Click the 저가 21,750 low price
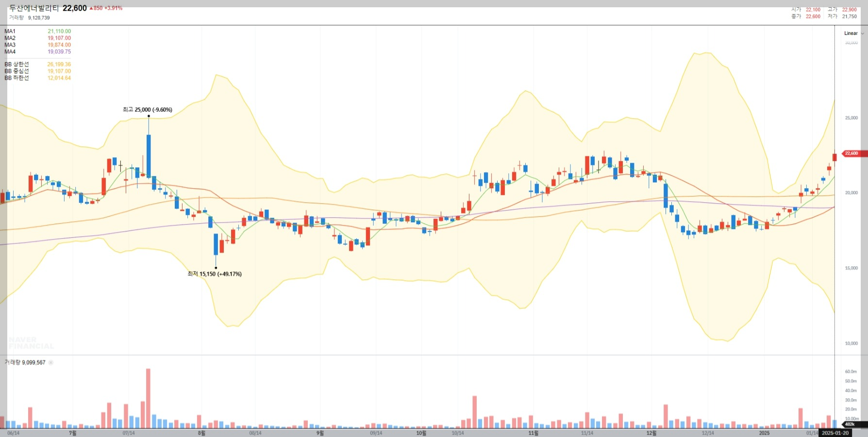 pyautogui.click(x=842, y=16)
